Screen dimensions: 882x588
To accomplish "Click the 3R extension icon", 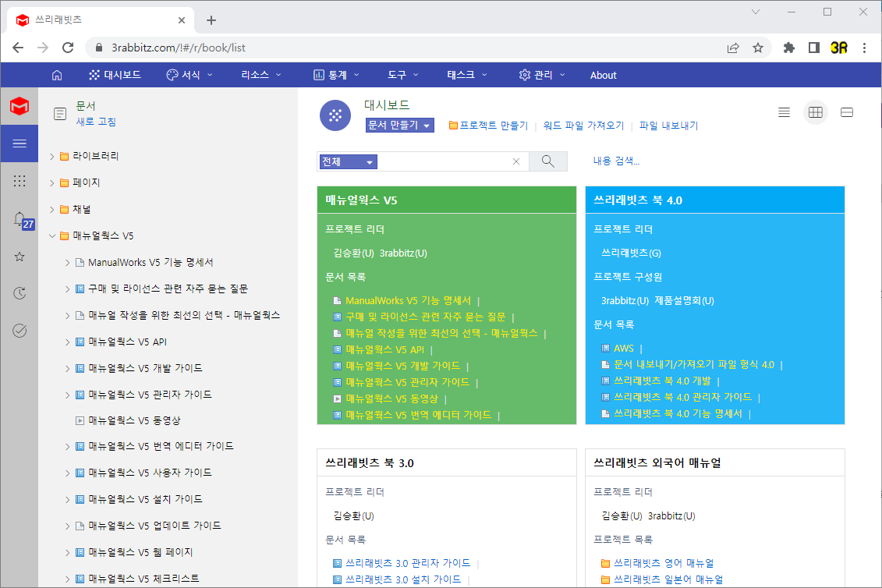I will point(838,48).
